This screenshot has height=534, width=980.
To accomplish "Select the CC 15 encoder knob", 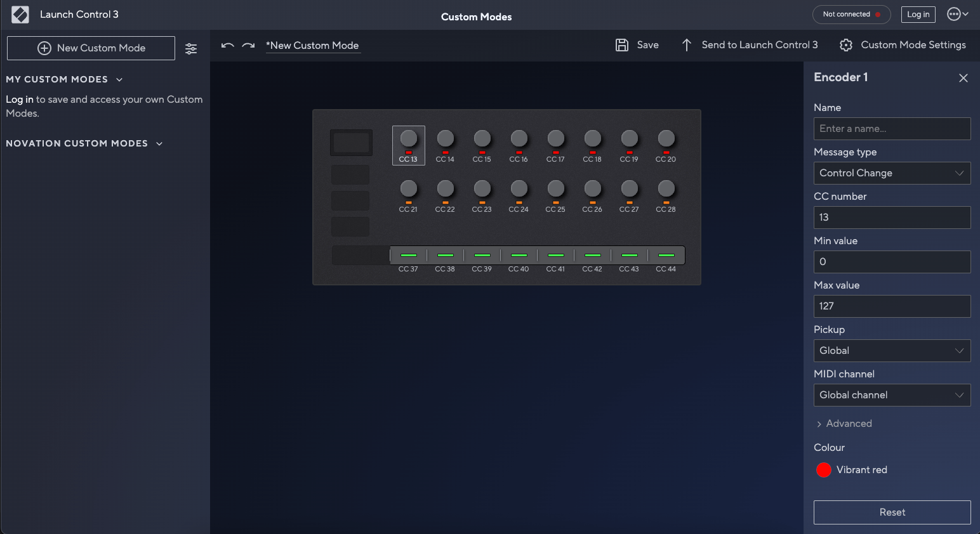I will (x=482, y=138).
